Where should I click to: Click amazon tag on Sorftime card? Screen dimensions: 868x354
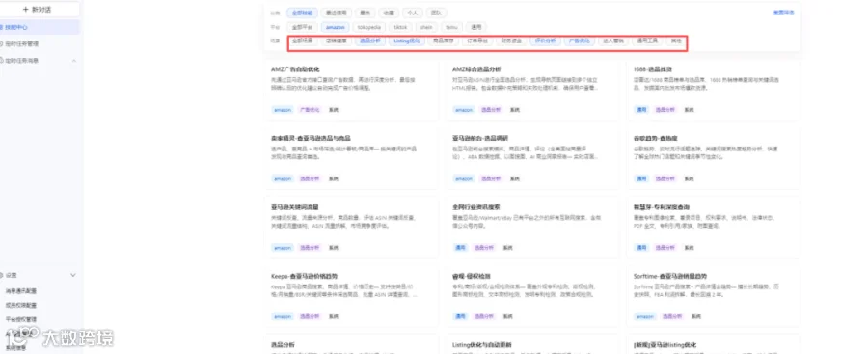[645, 317]
